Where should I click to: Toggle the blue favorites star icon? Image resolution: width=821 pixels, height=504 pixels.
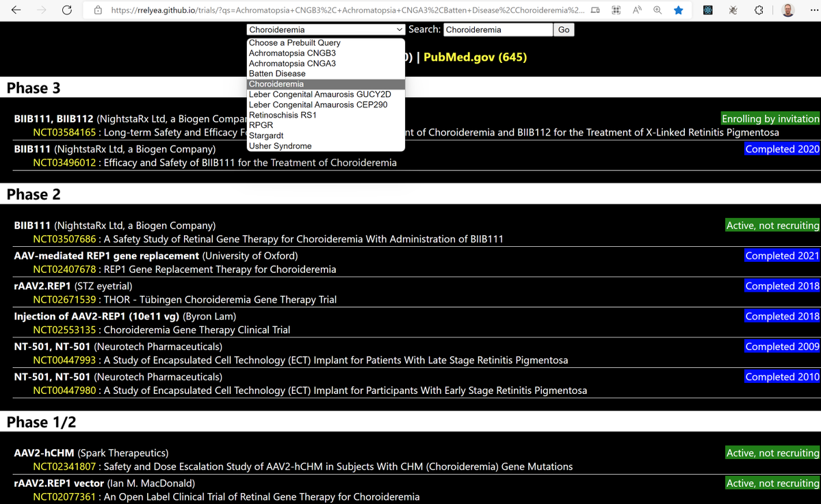tap(678, 10)
